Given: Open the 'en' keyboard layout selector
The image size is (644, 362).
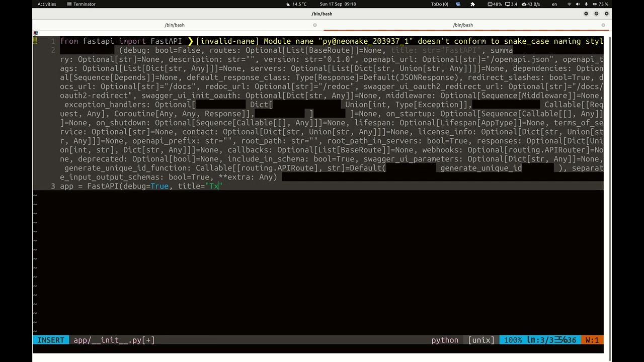Looking at the screenshot, I should pos(554,4).
